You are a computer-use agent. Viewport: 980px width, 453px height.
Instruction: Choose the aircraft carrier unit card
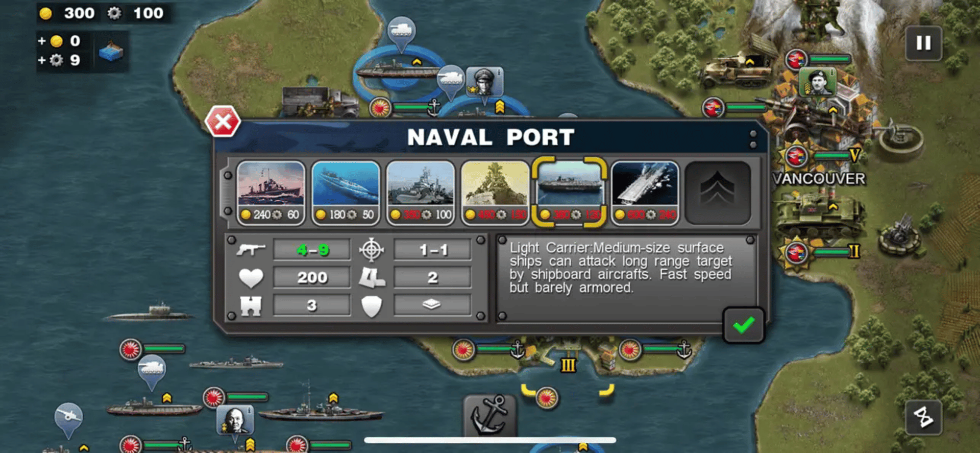pos(645,193)
